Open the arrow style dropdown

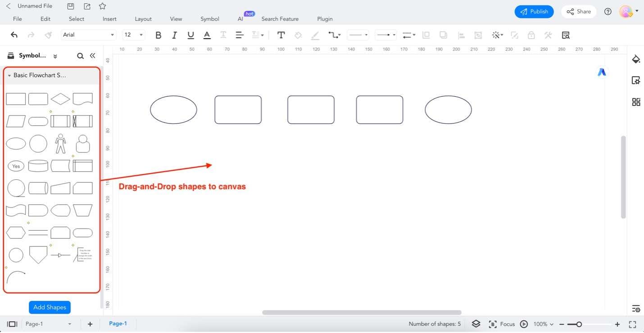click(386, 35)
